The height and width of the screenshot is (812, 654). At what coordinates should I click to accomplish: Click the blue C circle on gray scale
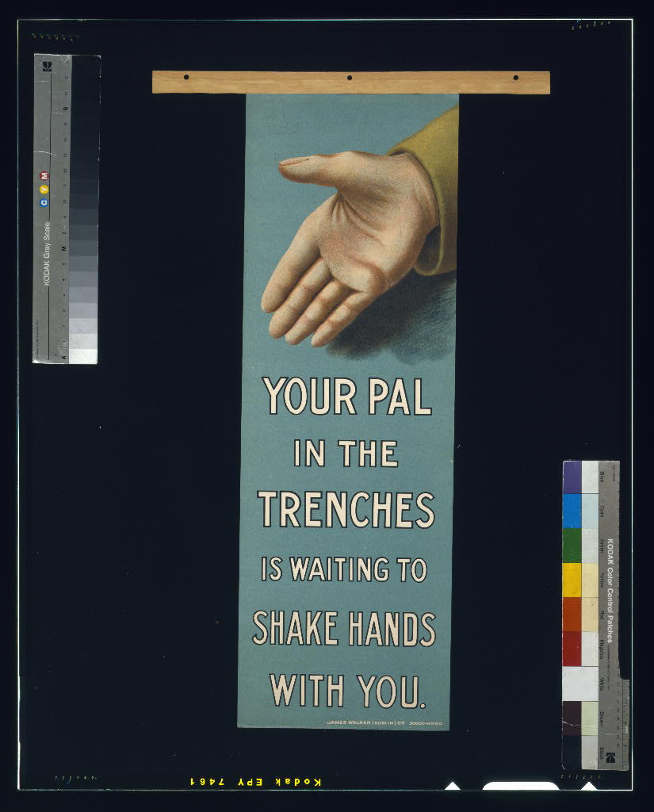pyautogui.click(x=44, y=203)
